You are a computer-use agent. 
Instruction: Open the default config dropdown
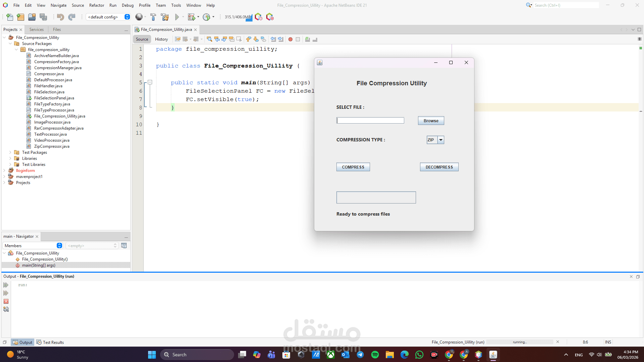pyautogui.click(x=108, y=17)
